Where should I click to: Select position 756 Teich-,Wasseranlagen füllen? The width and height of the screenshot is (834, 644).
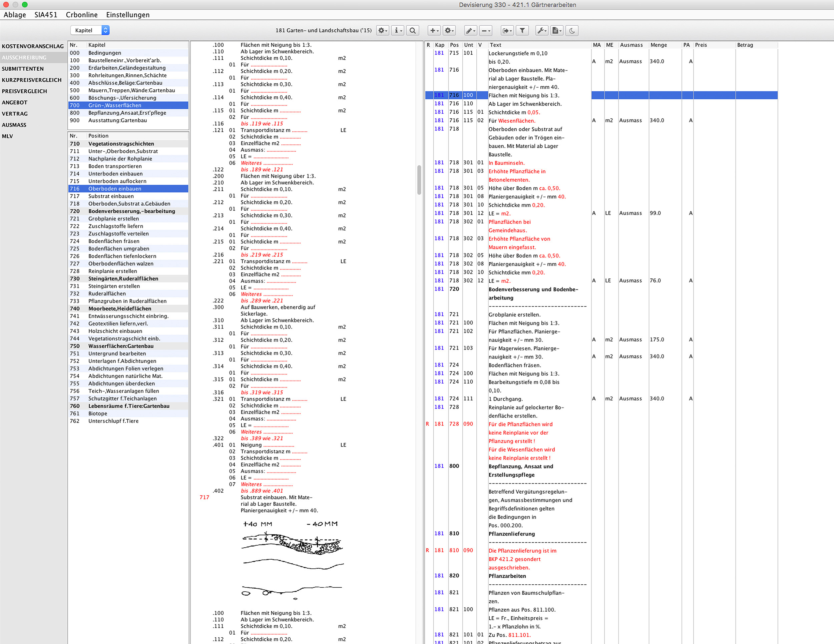pos(128,391)
